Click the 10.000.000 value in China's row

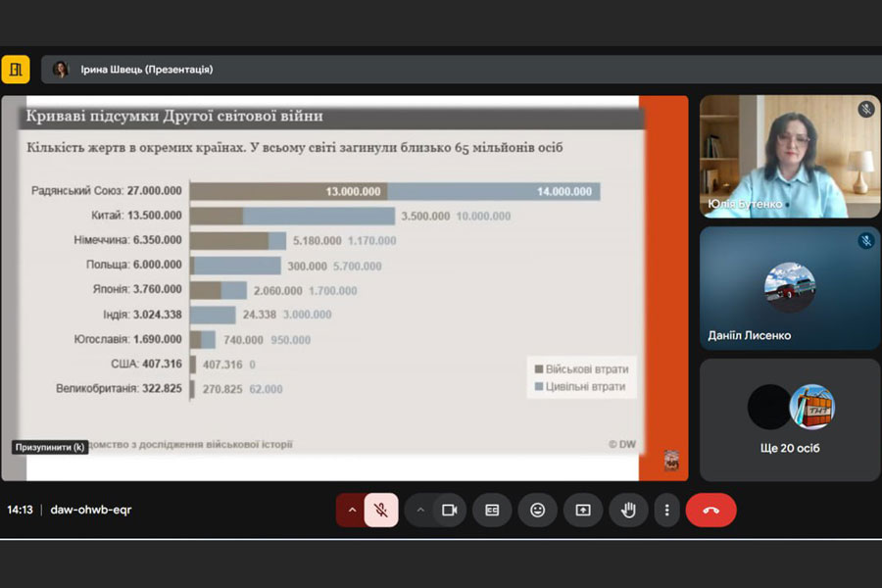point(483,216)
